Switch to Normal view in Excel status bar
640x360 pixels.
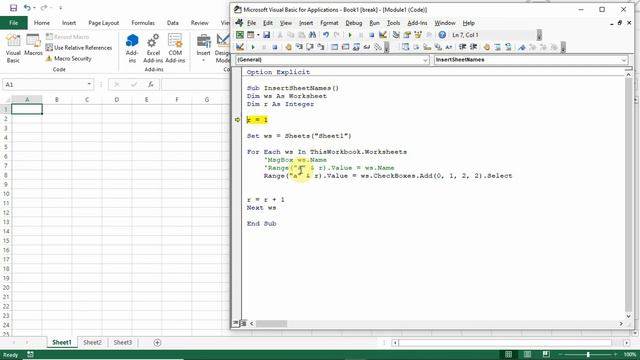coord(508,354)
